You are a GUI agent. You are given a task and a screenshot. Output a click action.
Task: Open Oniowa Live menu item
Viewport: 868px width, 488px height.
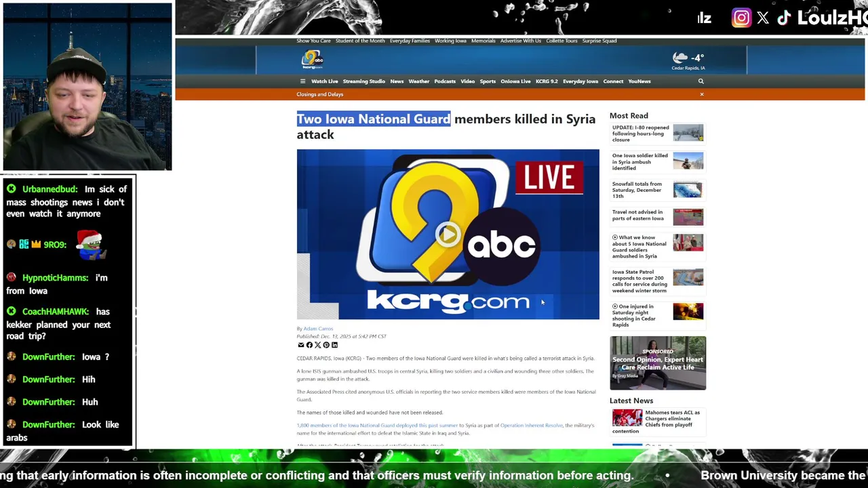coord(515,81)
